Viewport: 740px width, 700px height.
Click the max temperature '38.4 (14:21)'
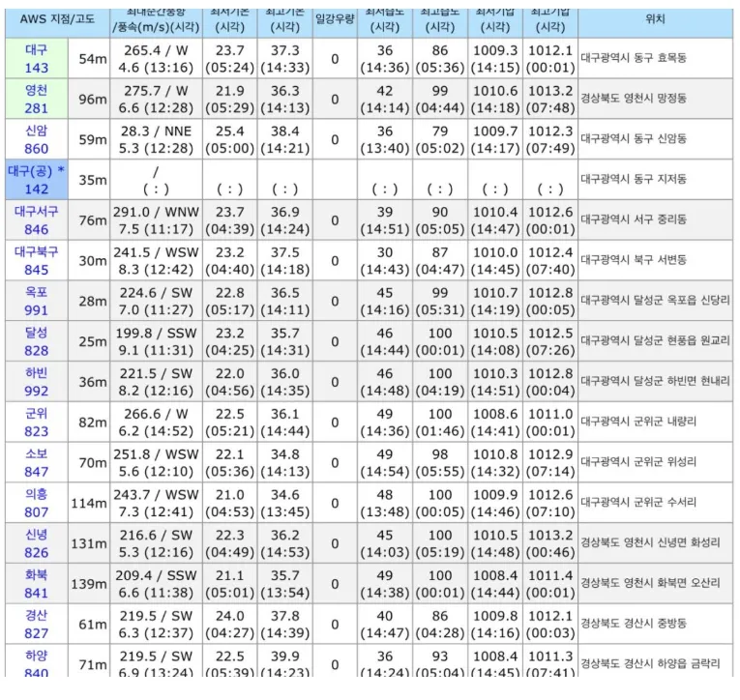click(x=285, y=139)
